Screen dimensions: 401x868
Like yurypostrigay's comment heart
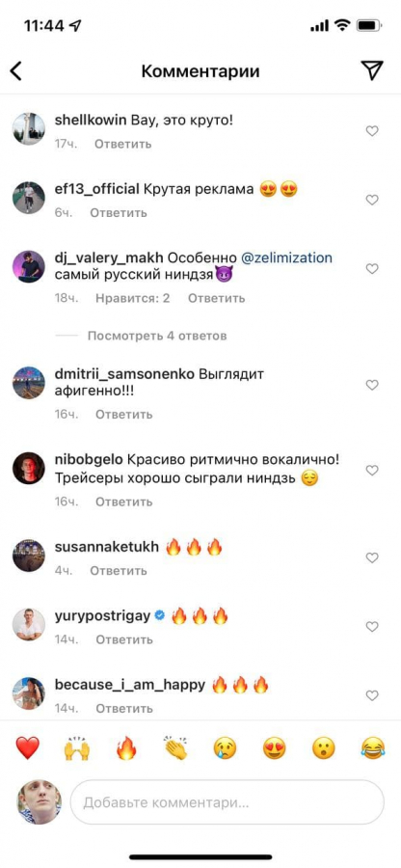point(372,627)
